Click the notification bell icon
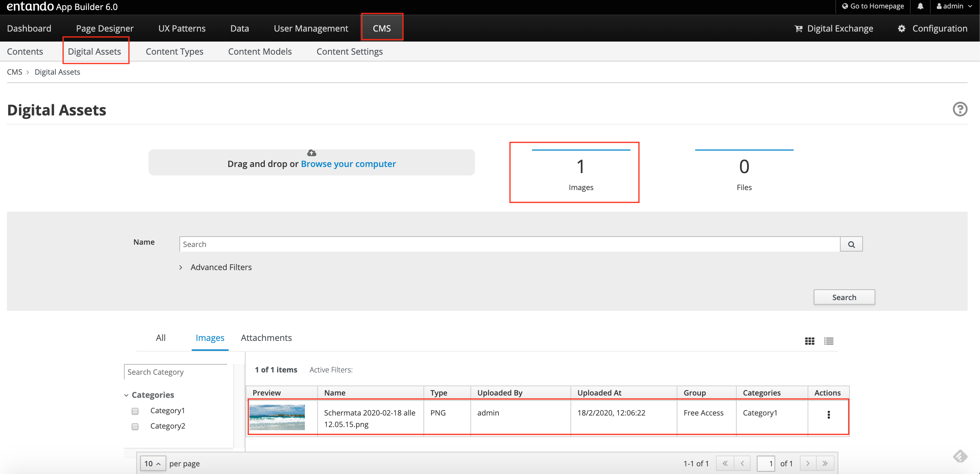The height and width of the screenshot is (474, 980). pyautogui.click(x=920, y=6)
